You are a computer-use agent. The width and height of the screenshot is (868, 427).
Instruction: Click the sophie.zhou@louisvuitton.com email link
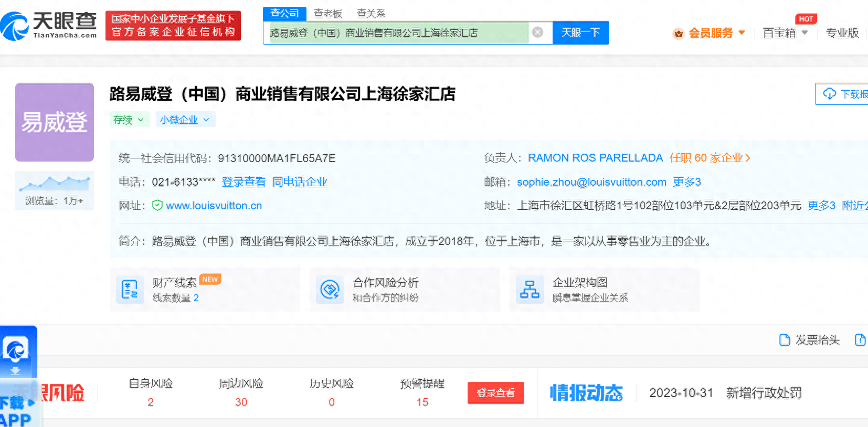point(591,182)
